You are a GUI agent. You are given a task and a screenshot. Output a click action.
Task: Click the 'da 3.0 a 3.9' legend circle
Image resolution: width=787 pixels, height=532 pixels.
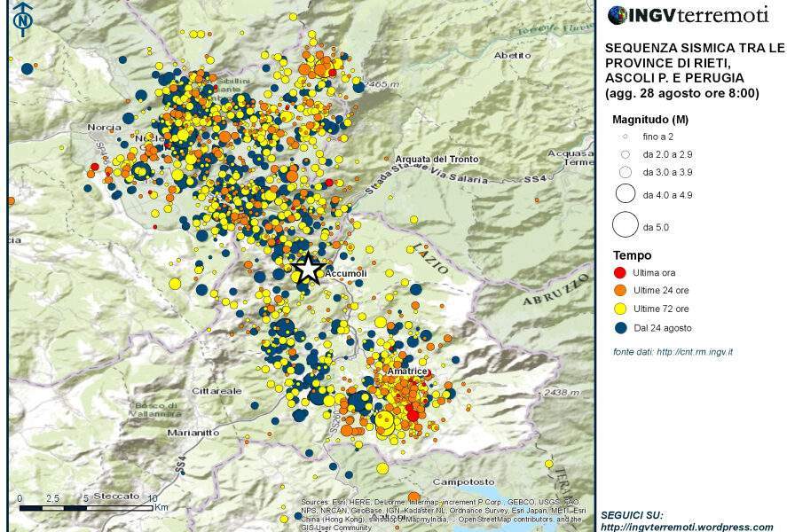[x=625, y=172]
